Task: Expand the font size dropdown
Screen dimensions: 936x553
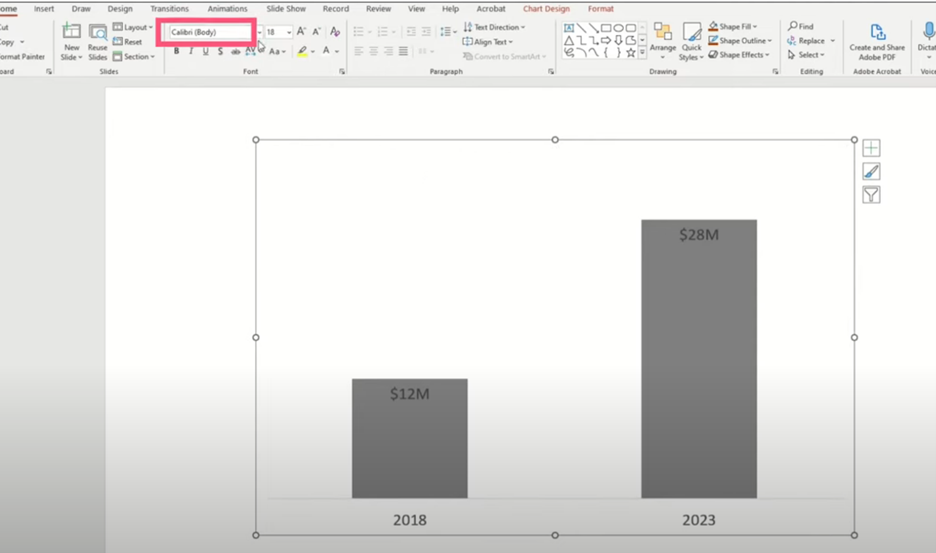Action: tap(289, 33)
